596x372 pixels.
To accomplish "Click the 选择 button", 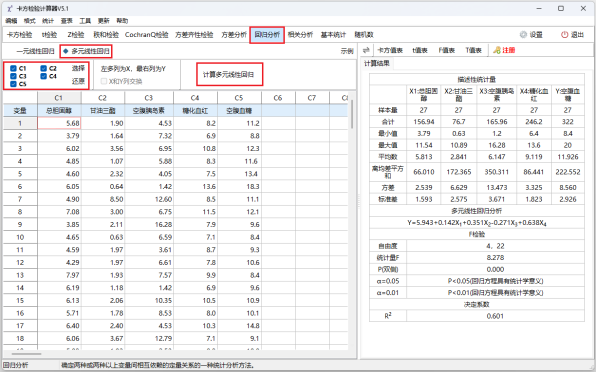I will click(78, 68).
